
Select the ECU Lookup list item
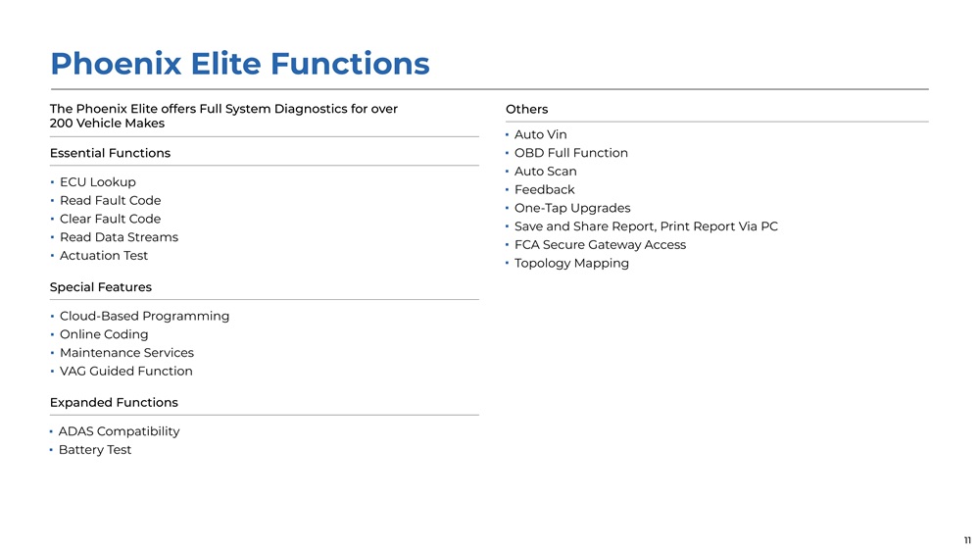tap(97, 182)
